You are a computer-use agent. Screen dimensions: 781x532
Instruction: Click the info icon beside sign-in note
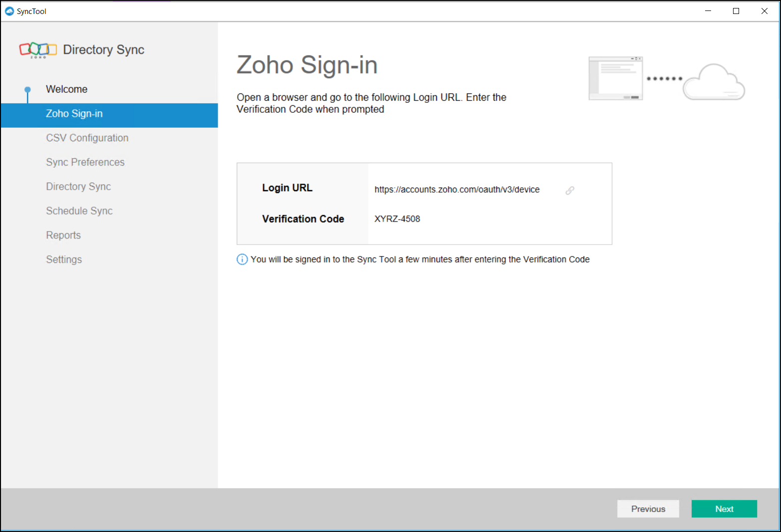pyautogui.click(x=242, y=260)
